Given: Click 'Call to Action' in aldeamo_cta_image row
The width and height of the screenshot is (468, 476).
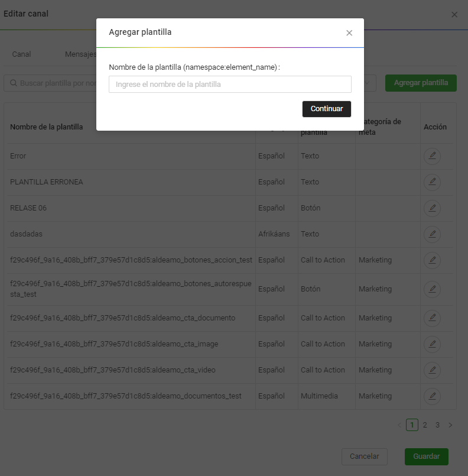Looking at the screenshot, I should point(323,344).
